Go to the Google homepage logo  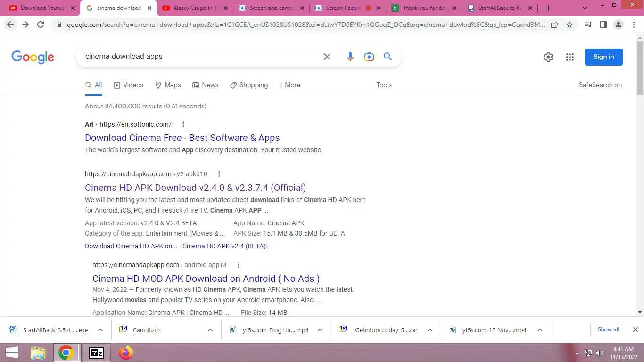(33, 57)
